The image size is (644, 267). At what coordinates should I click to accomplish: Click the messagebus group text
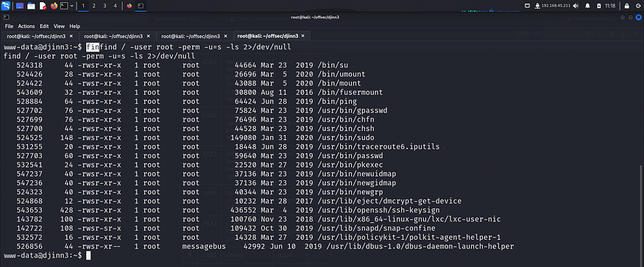click(204, 246)
